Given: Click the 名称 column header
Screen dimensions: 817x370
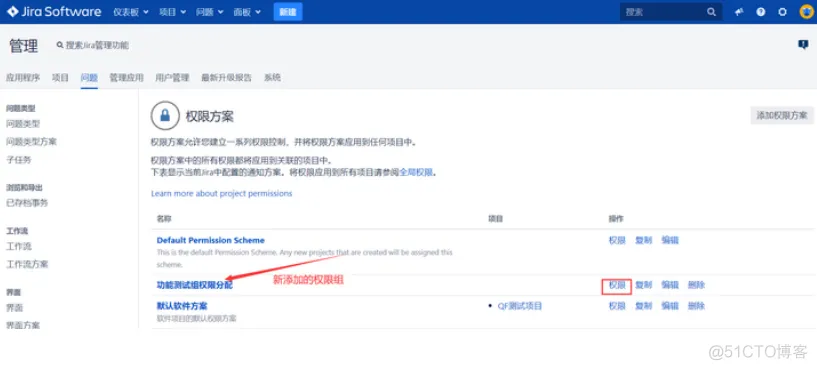Looking at the screenshot, I should (x=164, y=218).
